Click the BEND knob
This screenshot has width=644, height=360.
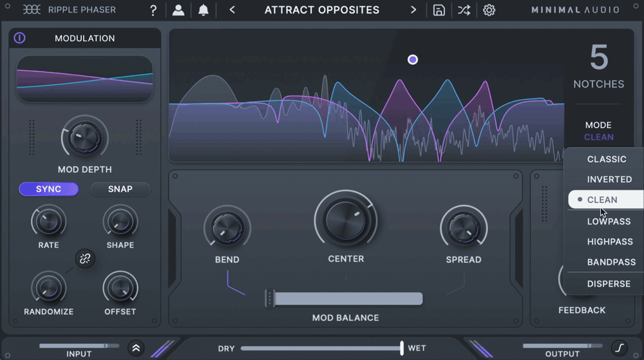pos(227,228)
